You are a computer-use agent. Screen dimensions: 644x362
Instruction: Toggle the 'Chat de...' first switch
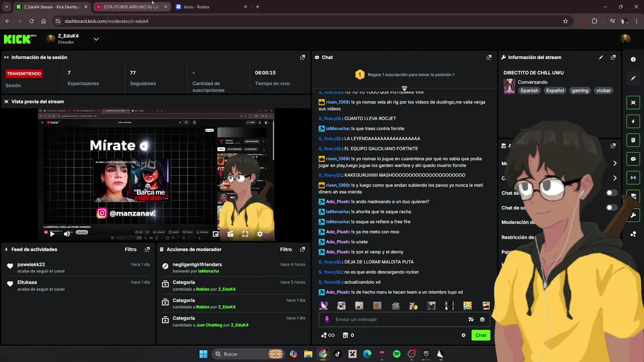coord(611,193)
